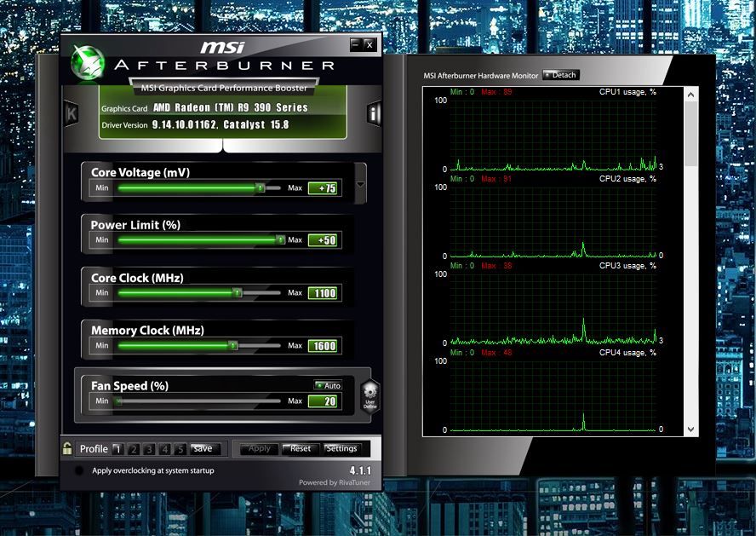This screenshot has width=756, height=536.
Task: Click Fan Speed value field 20
Action: click(323, 401)
